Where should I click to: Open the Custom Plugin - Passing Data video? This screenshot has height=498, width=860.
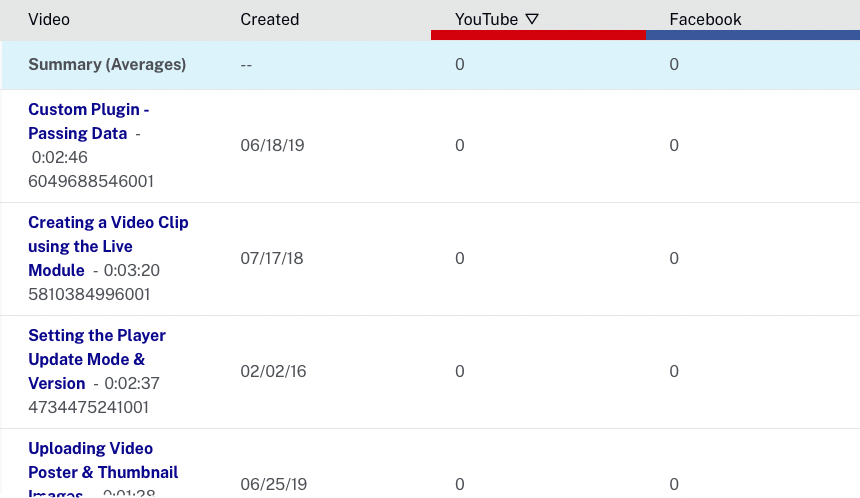pos(88,121)
